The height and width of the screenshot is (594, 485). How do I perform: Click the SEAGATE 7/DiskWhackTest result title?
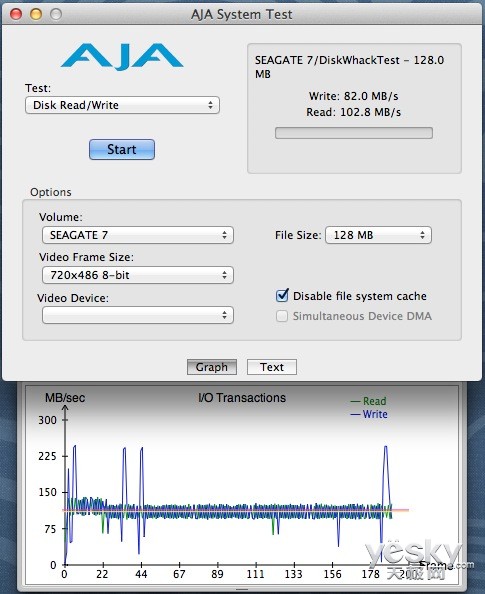point(349,67)
